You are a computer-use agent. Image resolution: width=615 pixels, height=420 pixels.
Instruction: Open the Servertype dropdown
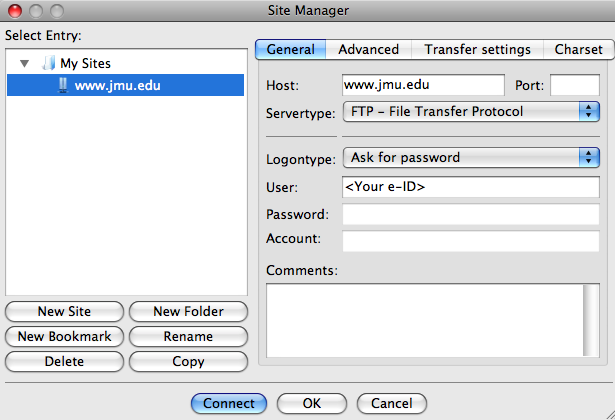point(471,112)
